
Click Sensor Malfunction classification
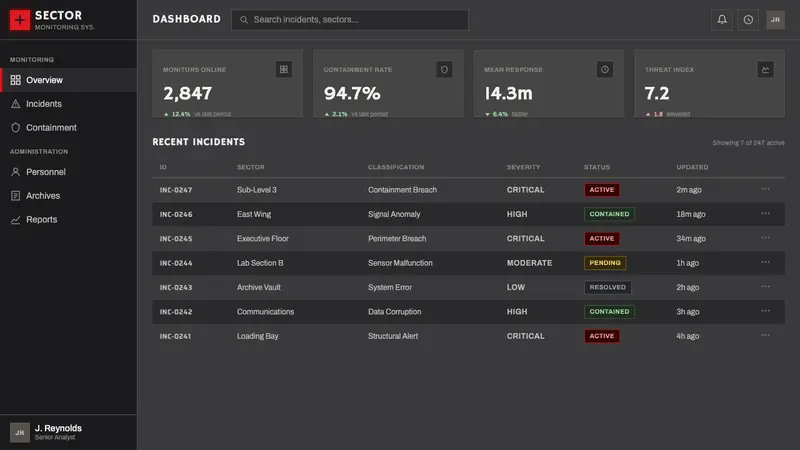[x=401, y=263]
